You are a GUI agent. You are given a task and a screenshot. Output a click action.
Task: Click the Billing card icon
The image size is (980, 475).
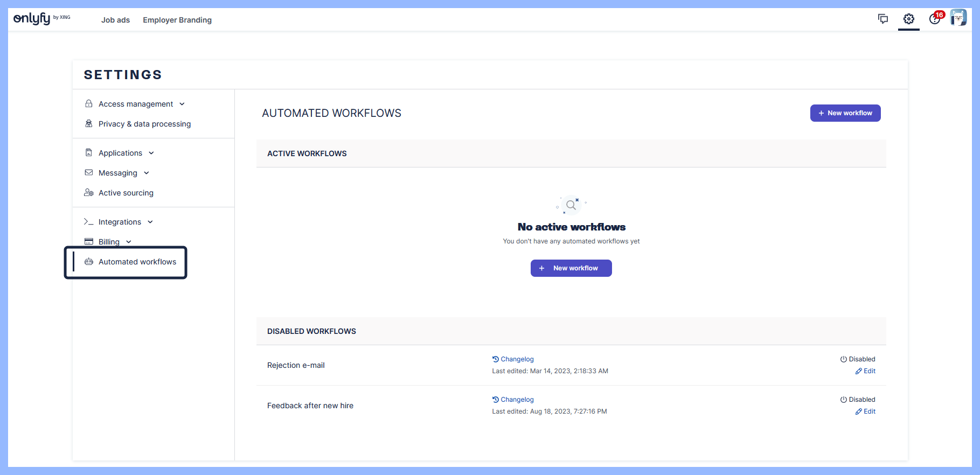89,241
